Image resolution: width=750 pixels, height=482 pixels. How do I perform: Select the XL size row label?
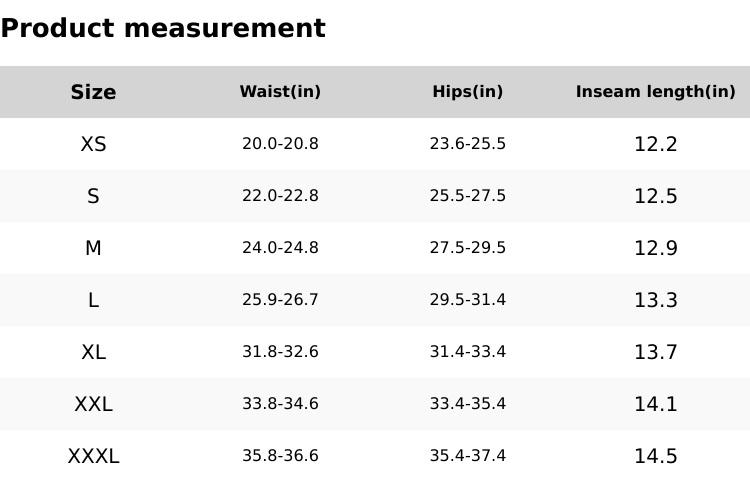93,352
